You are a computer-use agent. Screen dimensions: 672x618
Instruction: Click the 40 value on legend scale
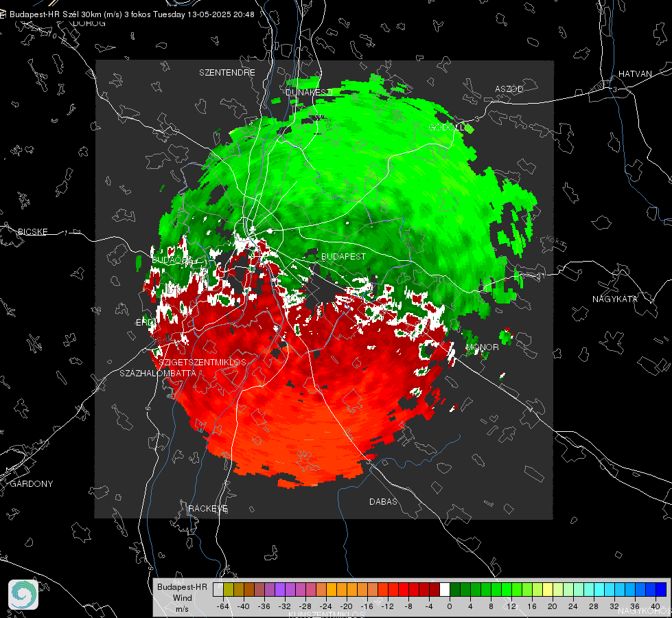pyautogui.click(x=655, y=606)
